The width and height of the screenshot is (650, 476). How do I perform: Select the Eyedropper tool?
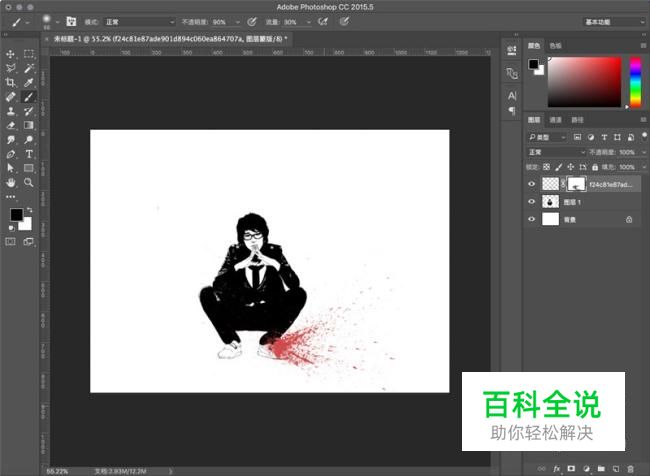coord(29,82)
